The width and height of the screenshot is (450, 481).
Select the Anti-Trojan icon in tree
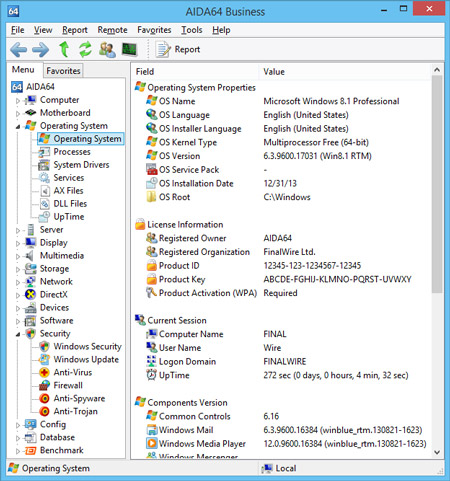44,412
